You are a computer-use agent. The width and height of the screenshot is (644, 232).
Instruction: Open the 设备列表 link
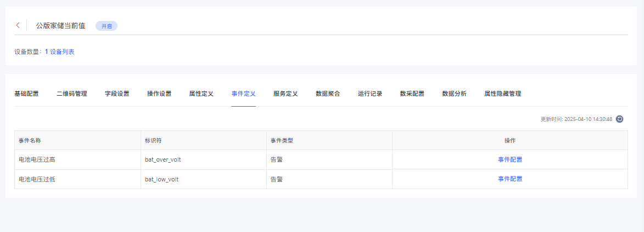(x=62, y=52)
